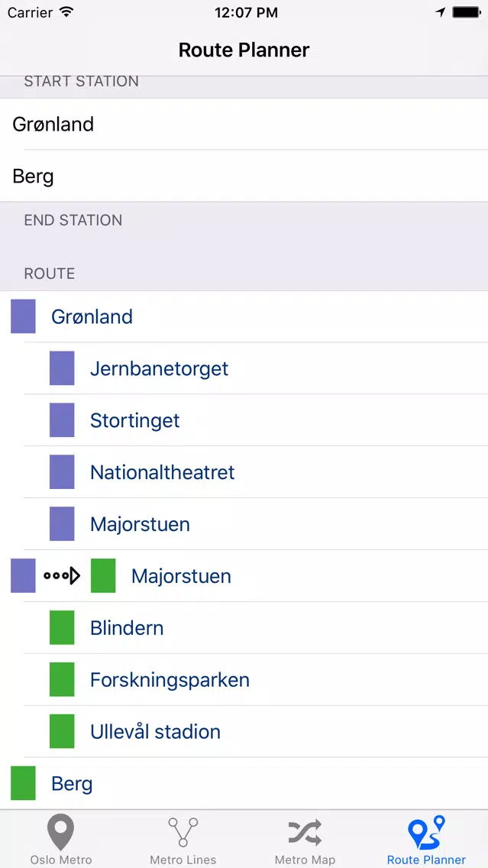Open the Ullevål stadion route stop

coord(244,731)
